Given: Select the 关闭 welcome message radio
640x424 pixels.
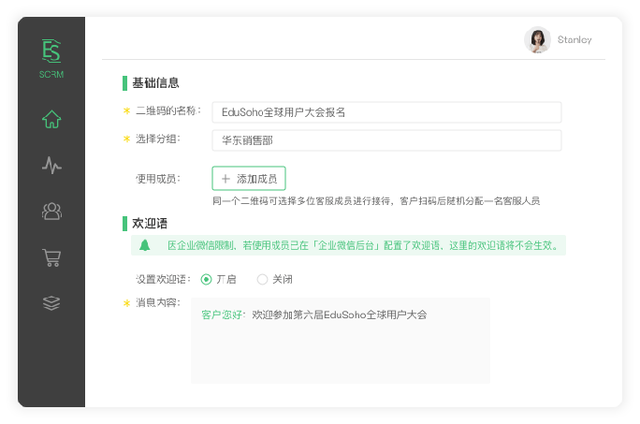Looking at the screenshot, I should tap(262, 279).
